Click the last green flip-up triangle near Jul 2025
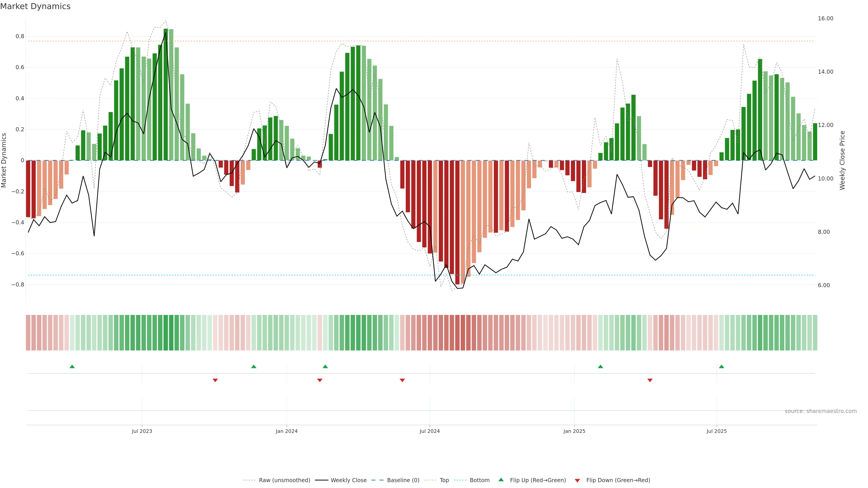This screenshot has height=488, width=868. (x=722, y=366)
